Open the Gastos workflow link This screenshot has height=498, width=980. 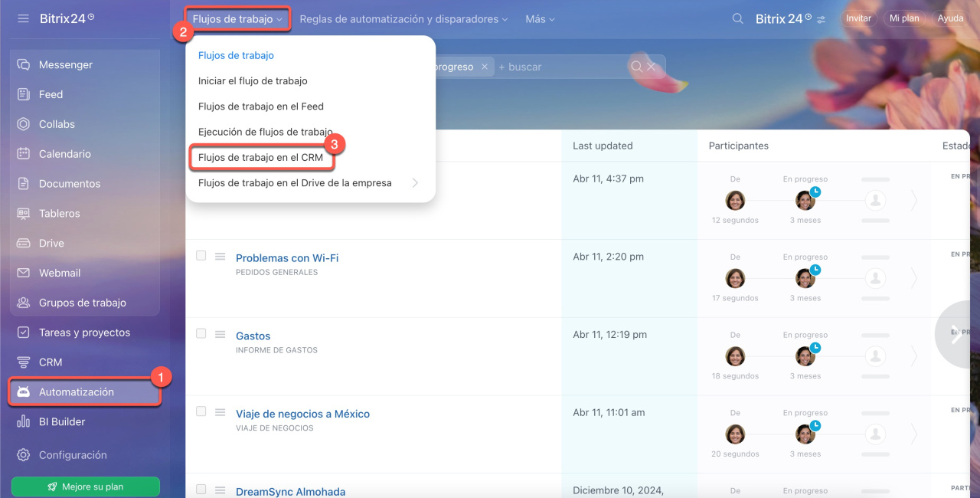pos(253,336)
